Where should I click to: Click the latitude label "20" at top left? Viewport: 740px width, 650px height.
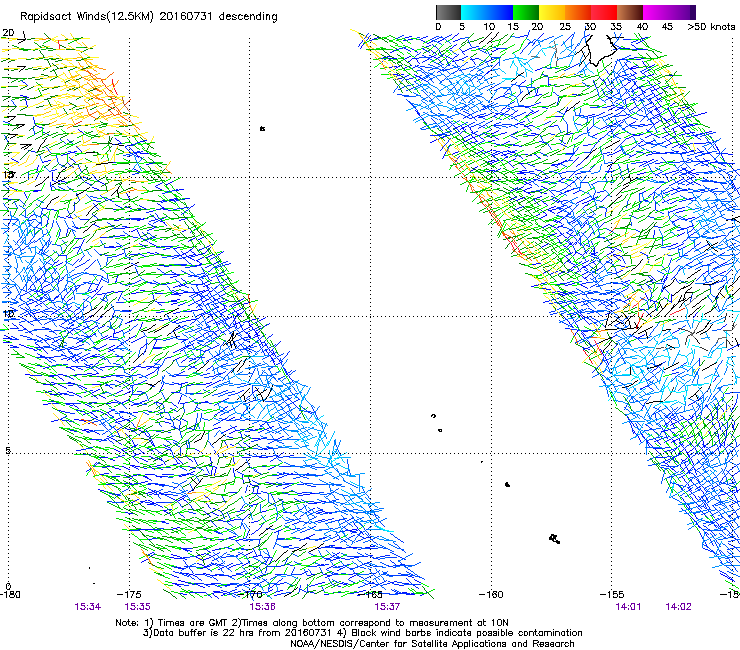(8, 33)
